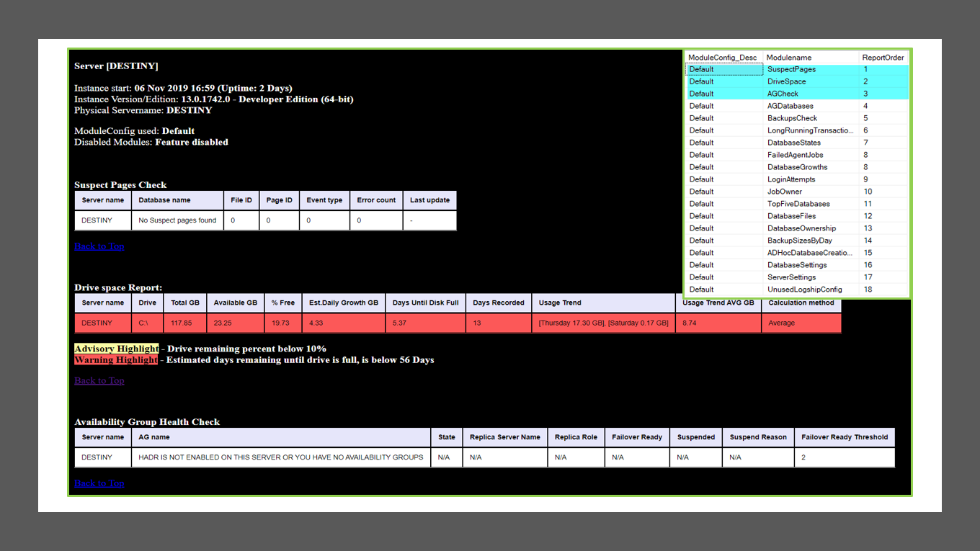Click the Days Until Disk Full header
The height and width of the screenshot is (551, 980).
tap(425, 303)
